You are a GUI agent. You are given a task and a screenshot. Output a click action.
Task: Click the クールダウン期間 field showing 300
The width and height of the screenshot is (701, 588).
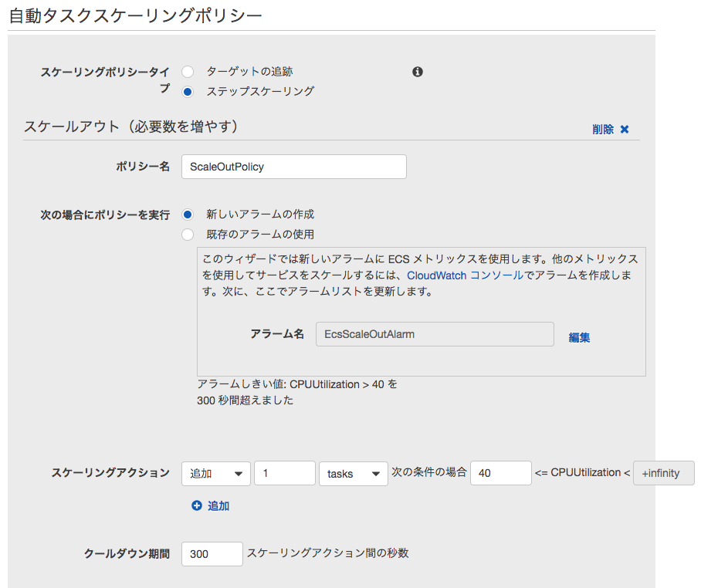tap(212, 554)
